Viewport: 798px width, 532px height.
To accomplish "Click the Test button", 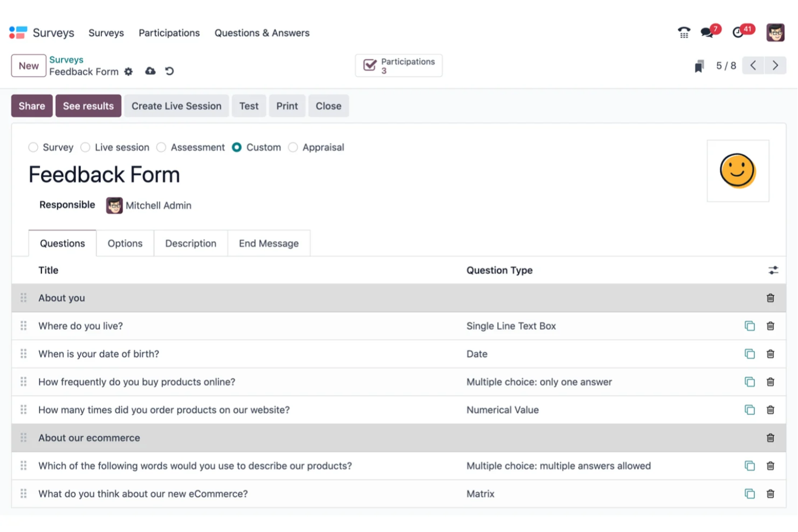I will click(x=249, y=106).
